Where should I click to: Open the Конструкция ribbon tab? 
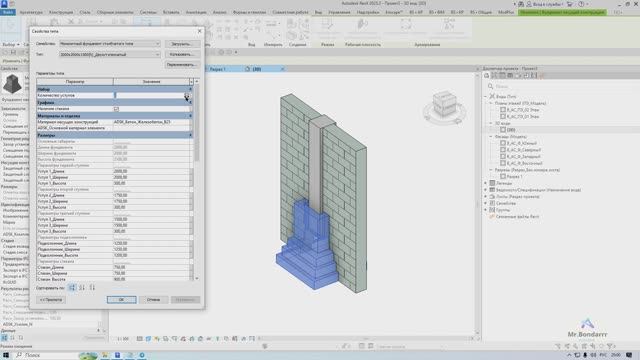tap(61, 12)
